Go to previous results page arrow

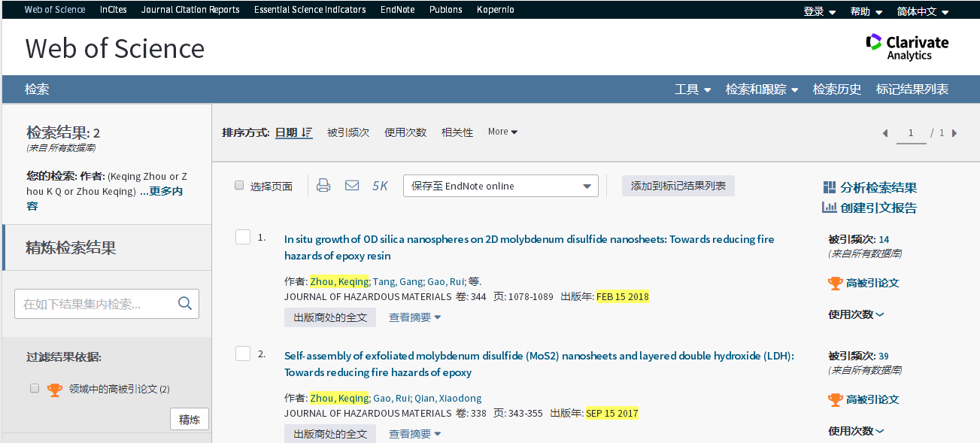[x=885, y=133]
